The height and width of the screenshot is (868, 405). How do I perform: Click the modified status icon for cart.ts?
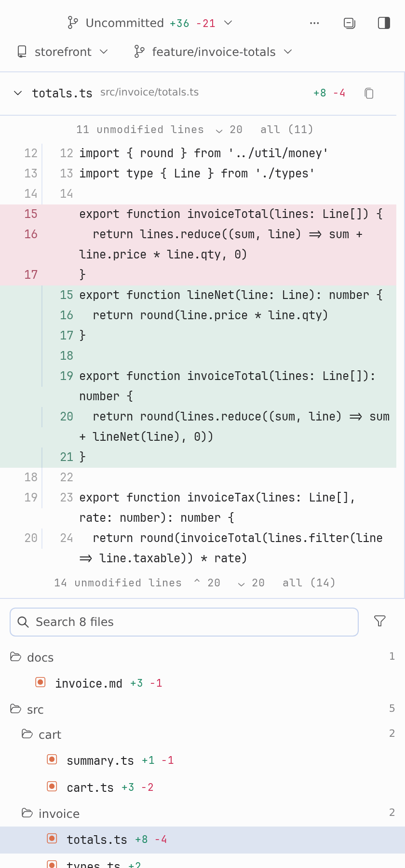52,787
